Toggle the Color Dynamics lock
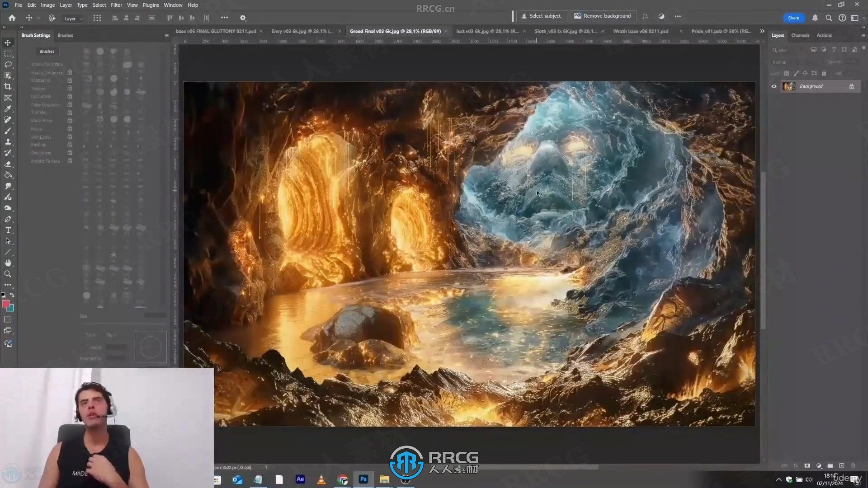This screenshot has height=488, width=868. (70, 104)
